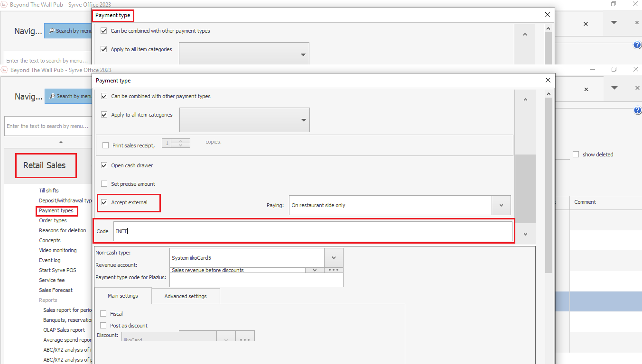Click the Search by menu magnifier button
Image resolution: width=642 pixels, height=364 pixels.
[x=69, y=96]
